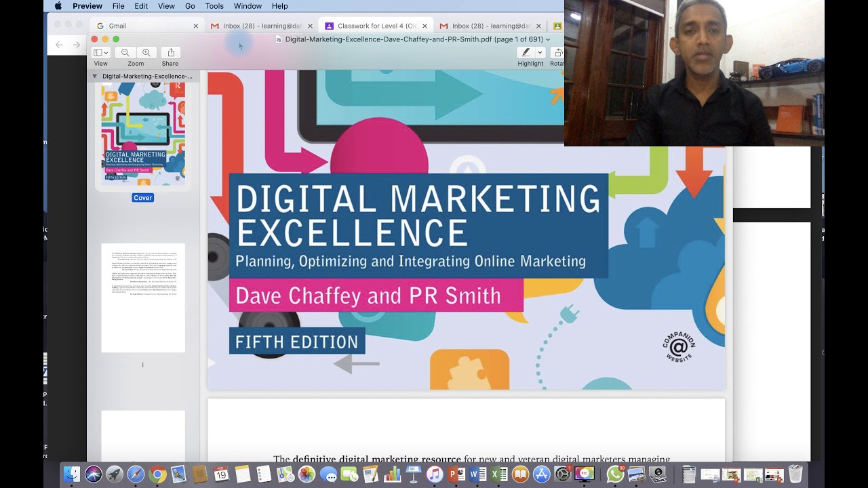Close the Classwork for Level 4 tab
This screenshot has width=868, height=488.
point(425,26)
